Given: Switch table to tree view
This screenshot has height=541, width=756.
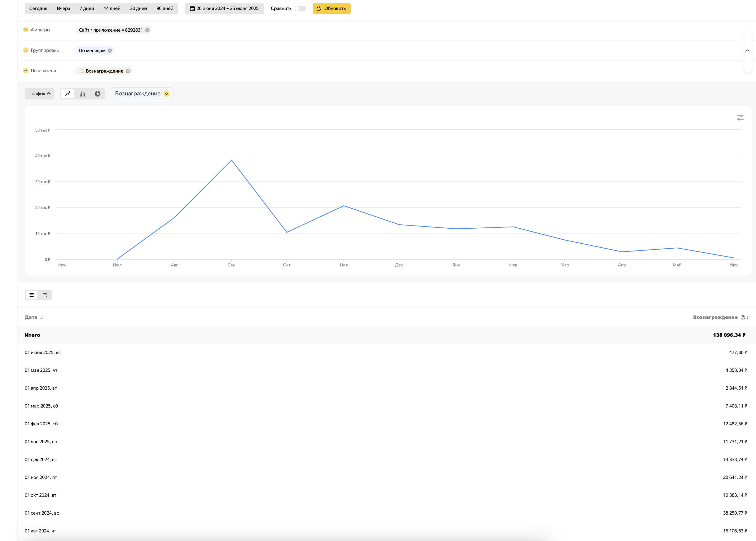Looking at the screenshot, I should tap(45, 295).
